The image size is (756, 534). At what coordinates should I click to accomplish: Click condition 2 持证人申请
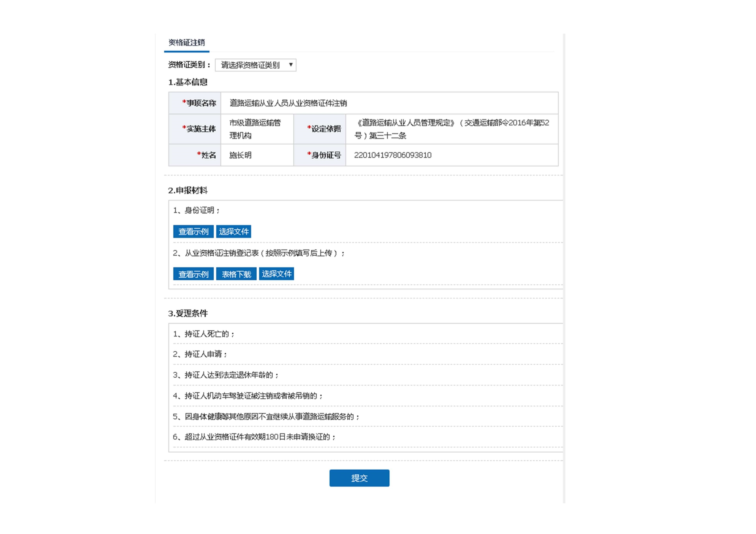(x=200, y=354)
